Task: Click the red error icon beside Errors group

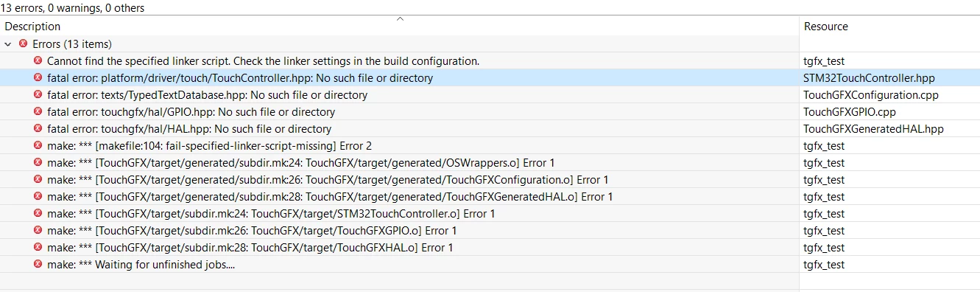Action: tap(23, 44)
